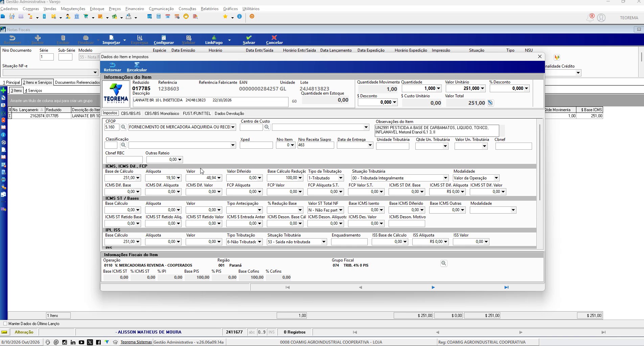644x346 pixels.
Task: Open the Teorema Sistemas link
Action: click(136, 342)
